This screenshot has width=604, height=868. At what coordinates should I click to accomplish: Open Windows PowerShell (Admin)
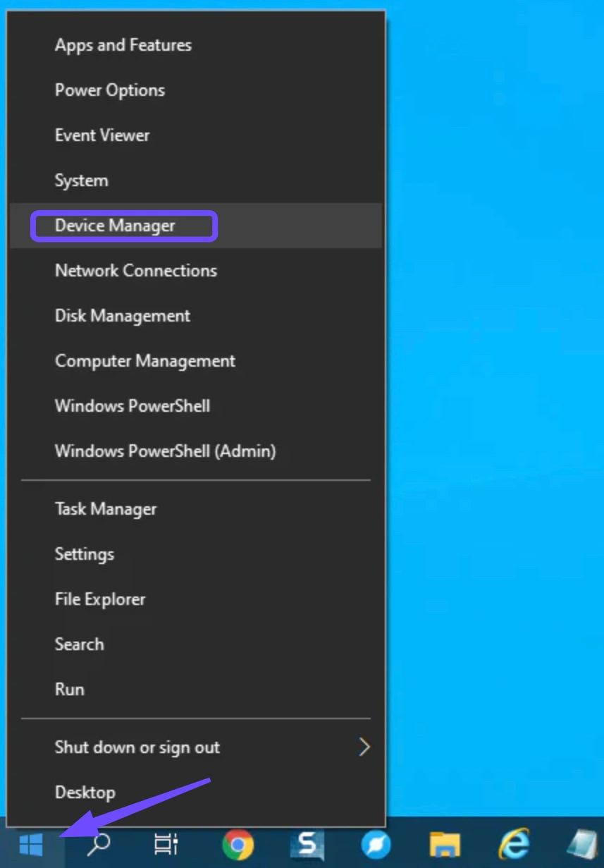[165, 451]
